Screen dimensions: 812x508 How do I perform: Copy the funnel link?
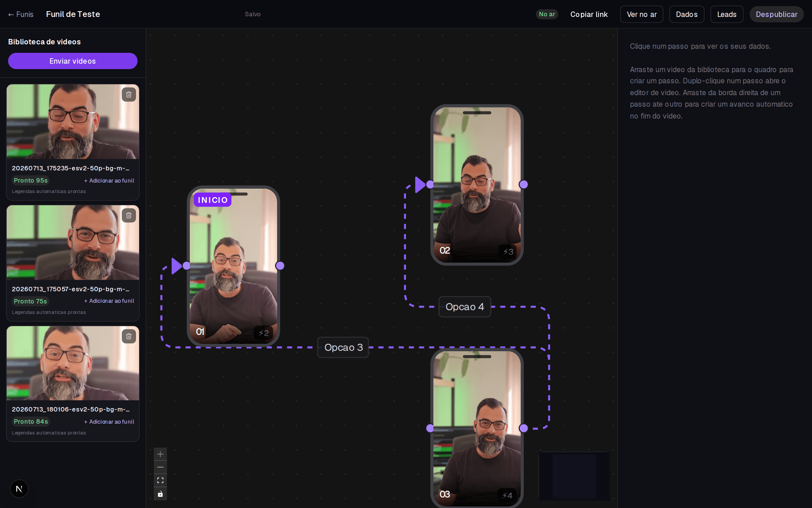coord(589,14)
